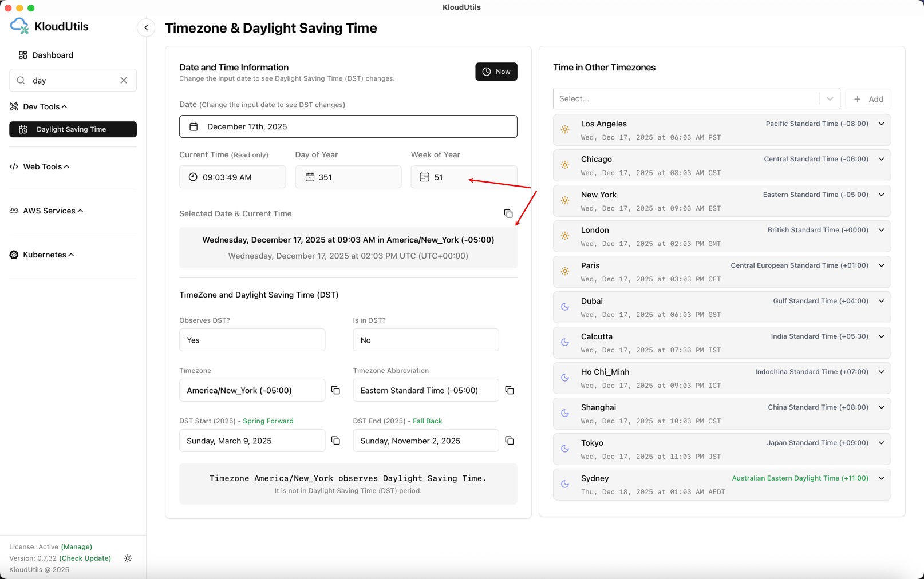Expand the Tokyo timezone details

[881, 443]
